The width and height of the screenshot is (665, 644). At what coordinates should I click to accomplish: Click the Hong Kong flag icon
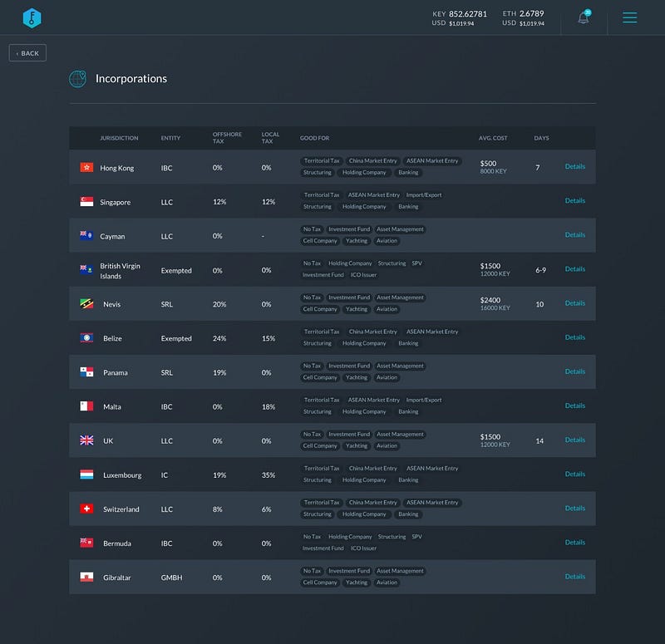[x=86, y=168]
